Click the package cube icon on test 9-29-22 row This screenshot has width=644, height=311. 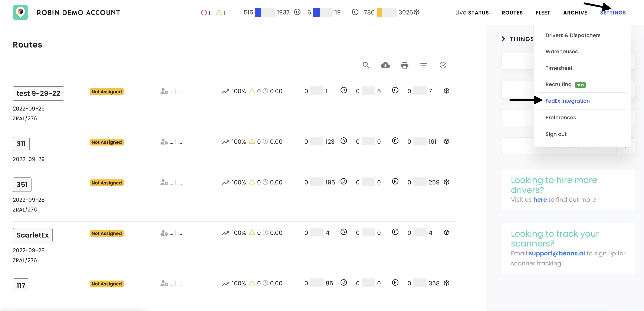(447, 91)
